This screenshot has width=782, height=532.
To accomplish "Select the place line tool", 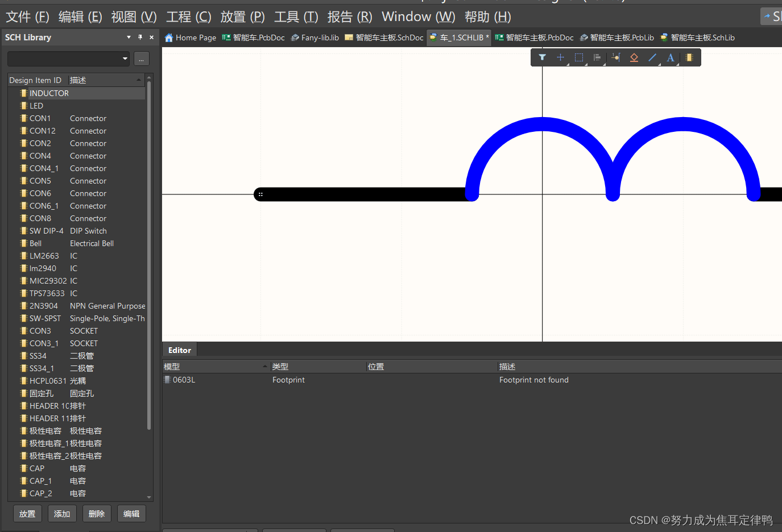I will coord(652,57).
